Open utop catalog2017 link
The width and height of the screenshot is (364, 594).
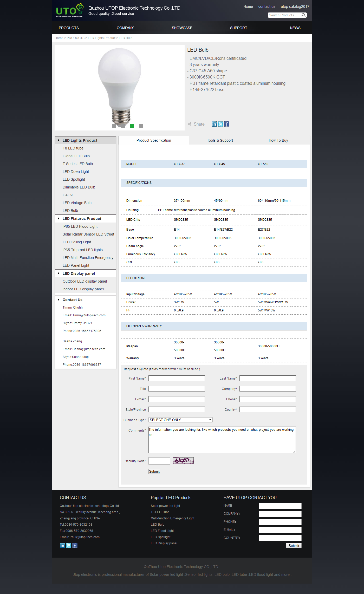(295, 6)
